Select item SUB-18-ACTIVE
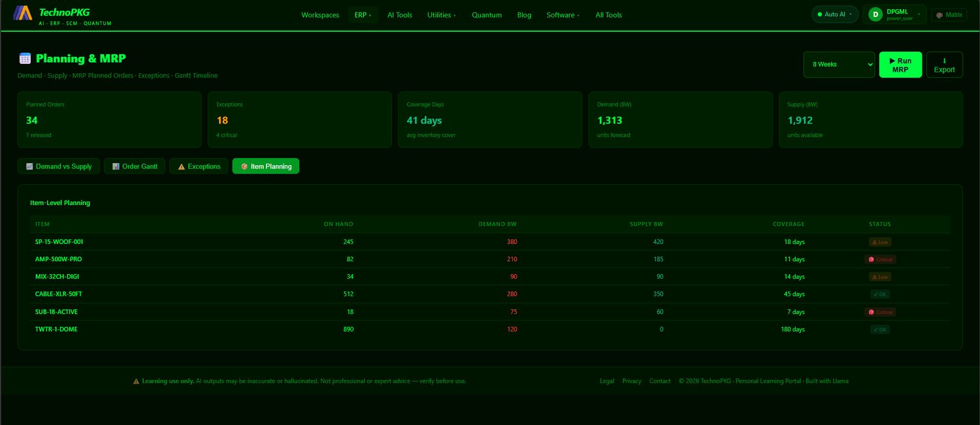This screenshot has width=980, height=425. click(x=56, y=311)
